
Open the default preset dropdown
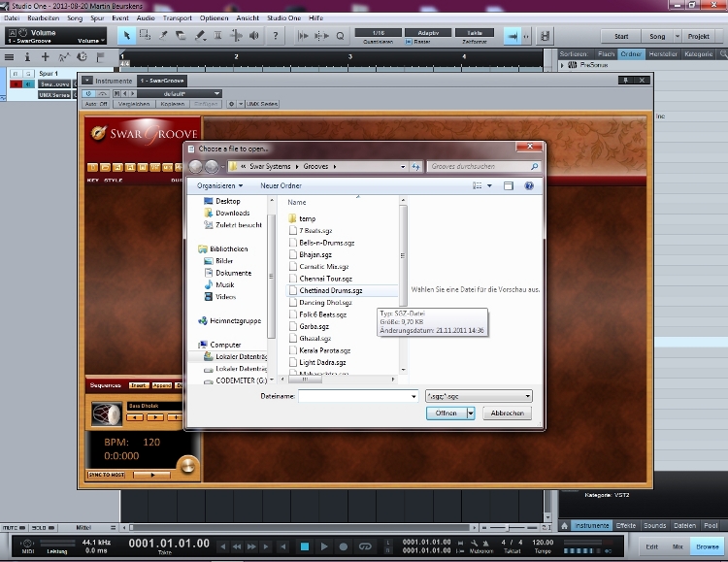point(179,94)
